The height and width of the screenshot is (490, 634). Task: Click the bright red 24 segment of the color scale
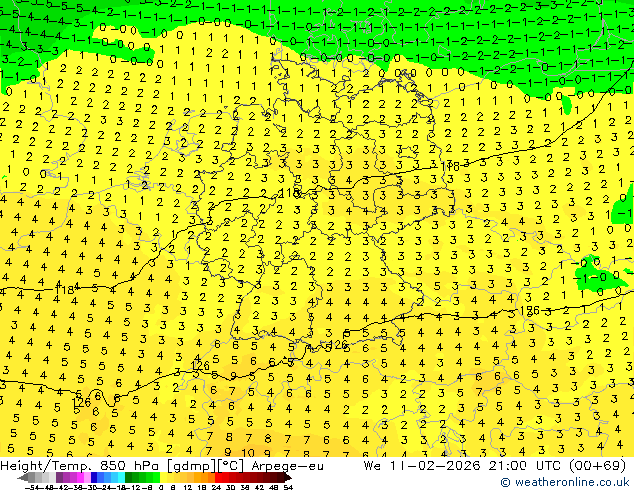point(218,478)
